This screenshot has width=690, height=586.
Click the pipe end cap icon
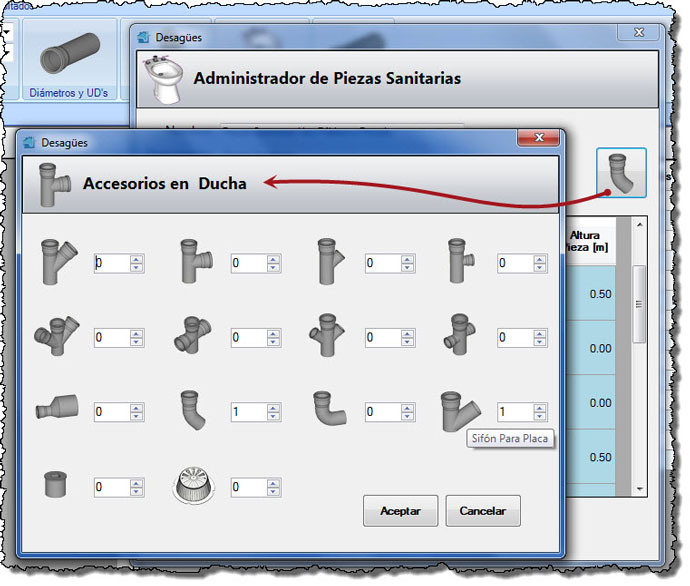[x=55, y=487]
